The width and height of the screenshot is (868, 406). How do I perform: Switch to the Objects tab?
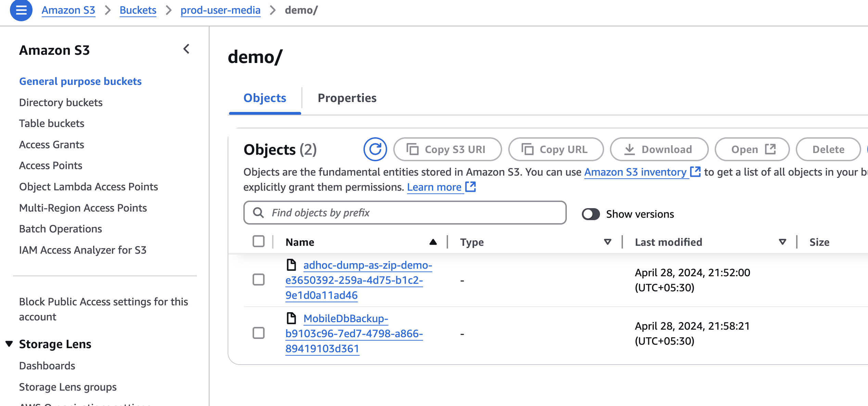tap(265, 98)
